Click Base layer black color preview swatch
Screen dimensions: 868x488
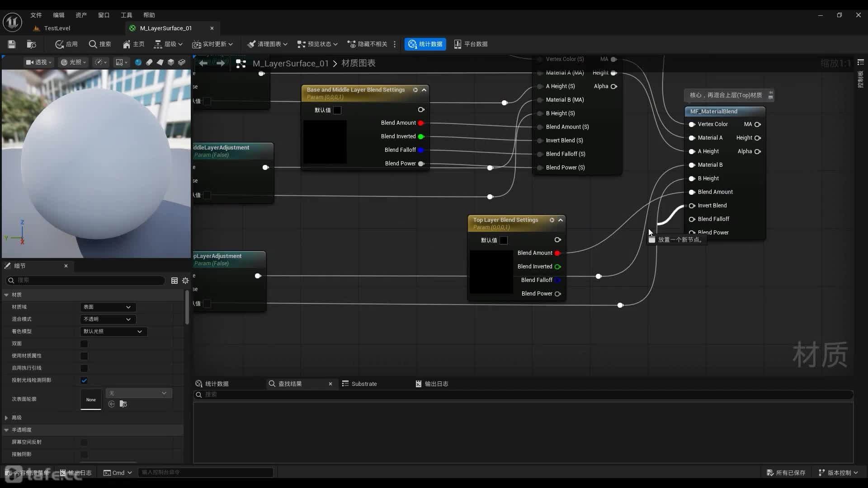[325, 142]
